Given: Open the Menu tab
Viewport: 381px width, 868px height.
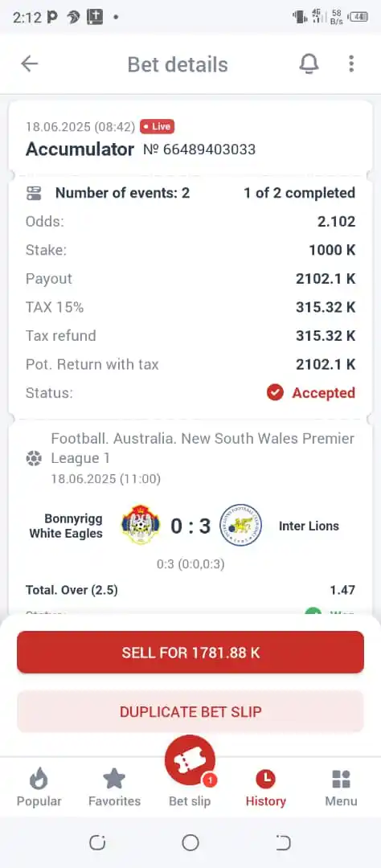Looking at the screenshot, I should coord(341,788).
